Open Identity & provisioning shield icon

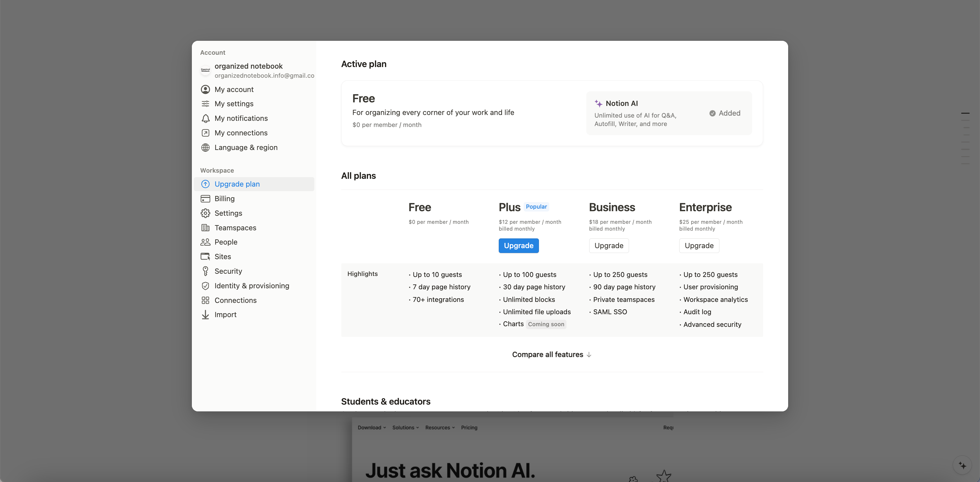205,286
